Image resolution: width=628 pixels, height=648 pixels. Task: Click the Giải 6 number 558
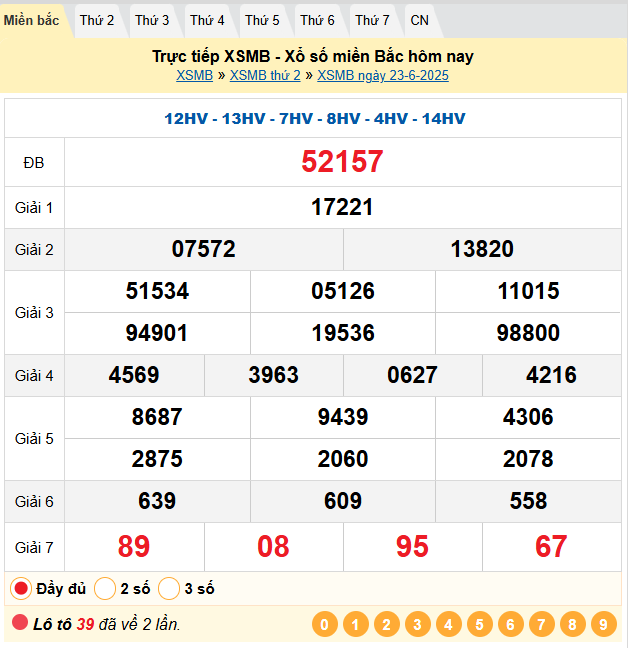[x=528, y=501]
